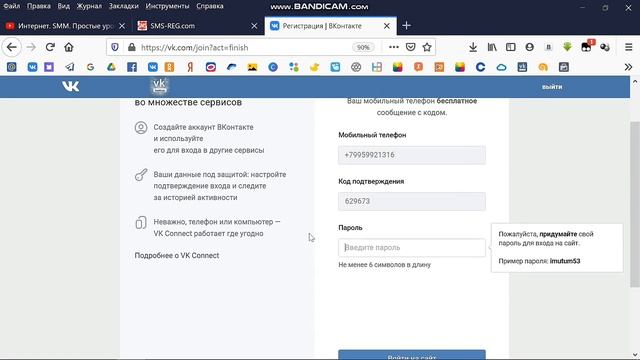
Task: Open the Справка menu
Action: [x=210, y=6]
